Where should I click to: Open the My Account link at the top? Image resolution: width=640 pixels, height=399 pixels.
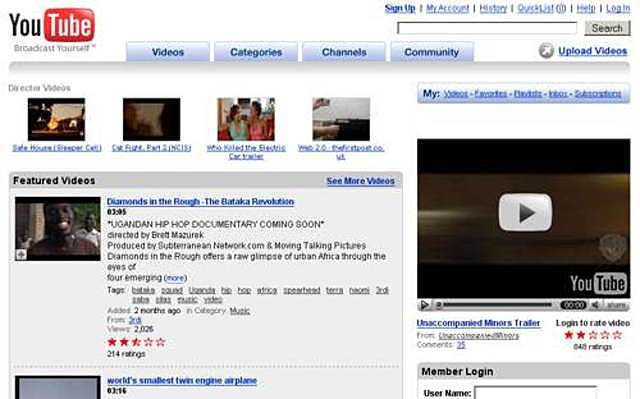(x=447, y=8)
